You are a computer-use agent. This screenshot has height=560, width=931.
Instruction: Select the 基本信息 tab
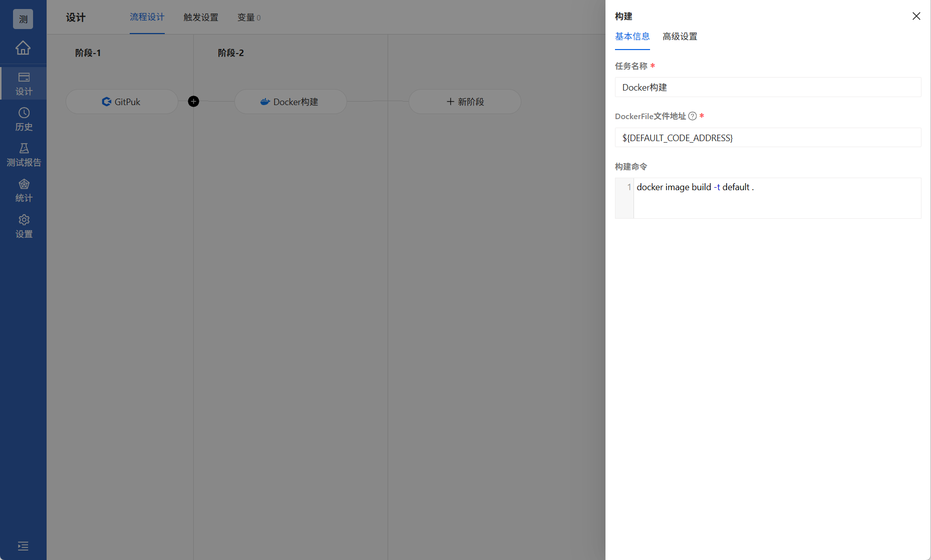coord(632,36)
